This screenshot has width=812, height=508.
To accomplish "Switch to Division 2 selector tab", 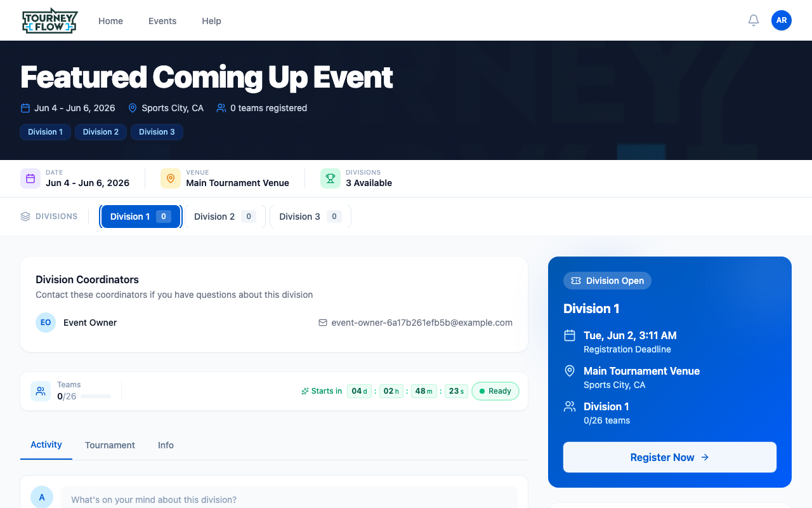I will click(x=225, y=217).
